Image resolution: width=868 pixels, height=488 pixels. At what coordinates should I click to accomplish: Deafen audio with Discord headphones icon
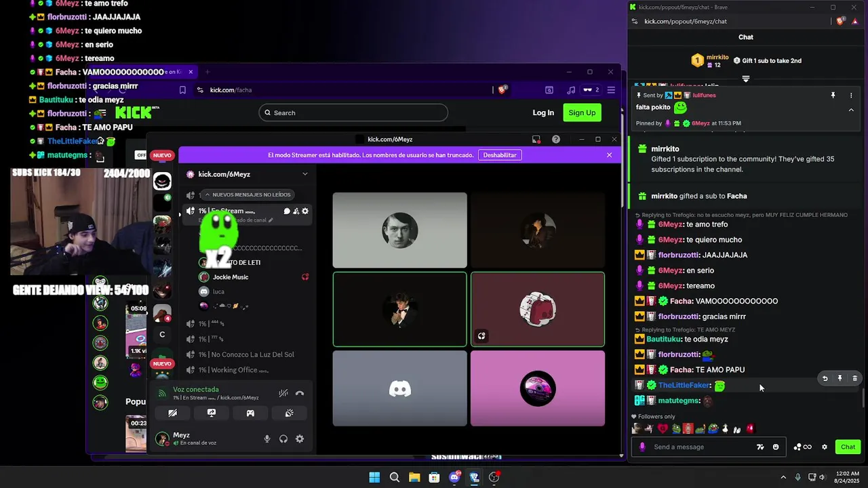click(283, 439)
